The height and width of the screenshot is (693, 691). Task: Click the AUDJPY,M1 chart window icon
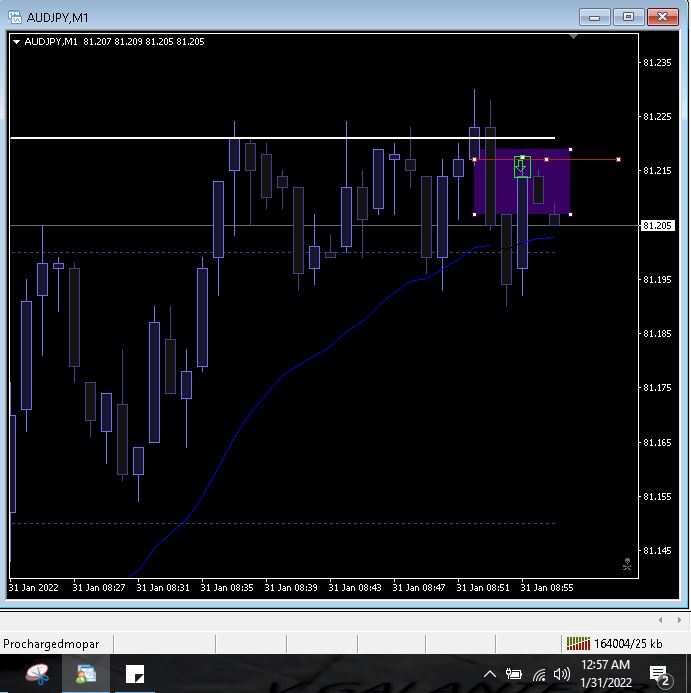[x=15, y=17]
